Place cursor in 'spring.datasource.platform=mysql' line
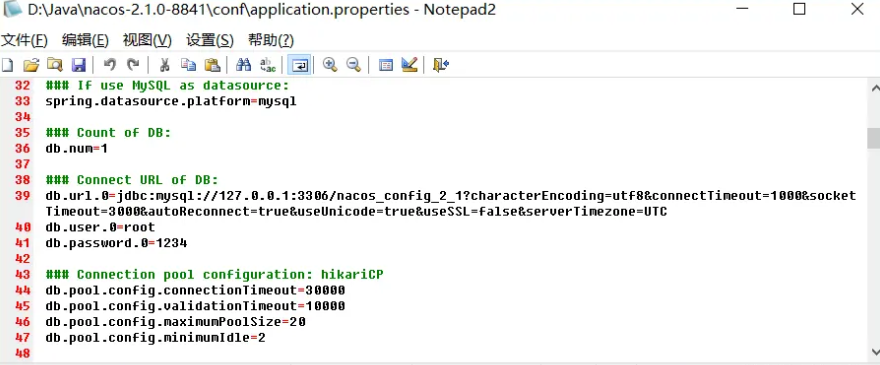 coord(171,102)
